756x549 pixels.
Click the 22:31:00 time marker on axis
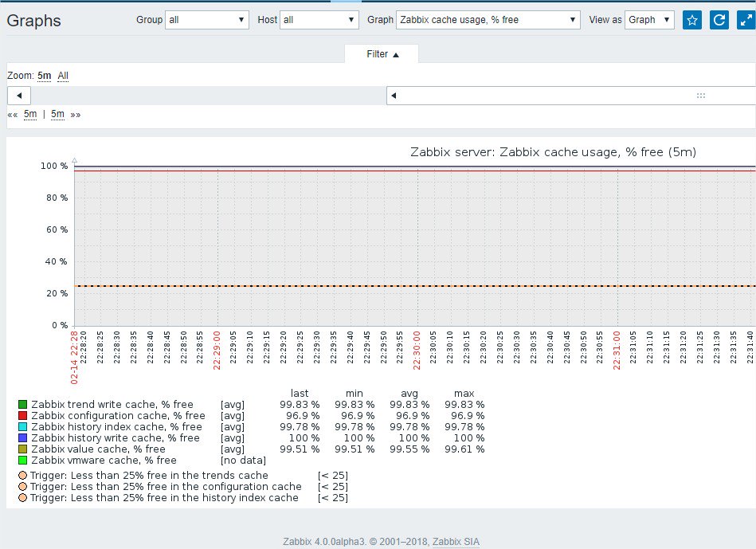point(617,351)
